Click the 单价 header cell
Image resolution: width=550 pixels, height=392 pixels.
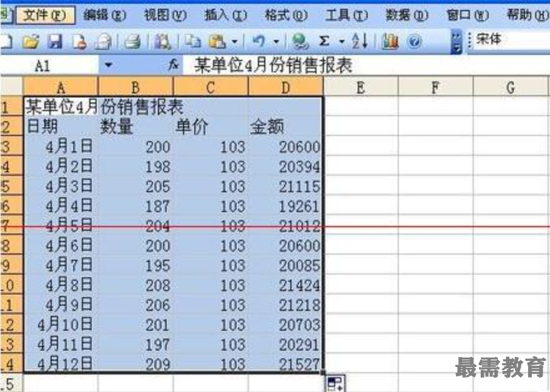[211, 126]
